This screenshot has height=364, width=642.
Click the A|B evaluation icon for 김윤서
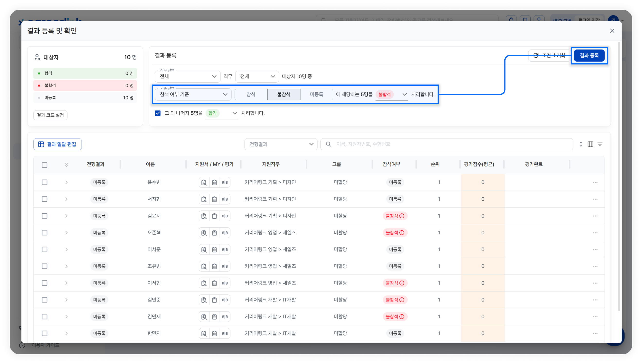(x=225, y=216)
